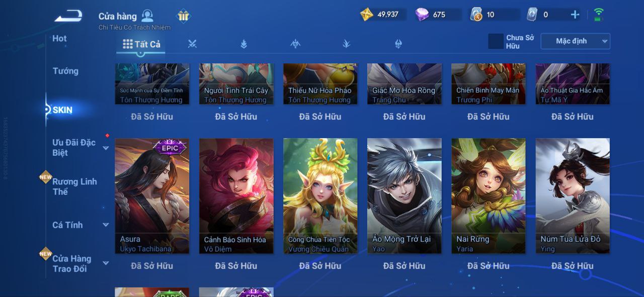Open the Tướng sidebar tab

point(65,71)
